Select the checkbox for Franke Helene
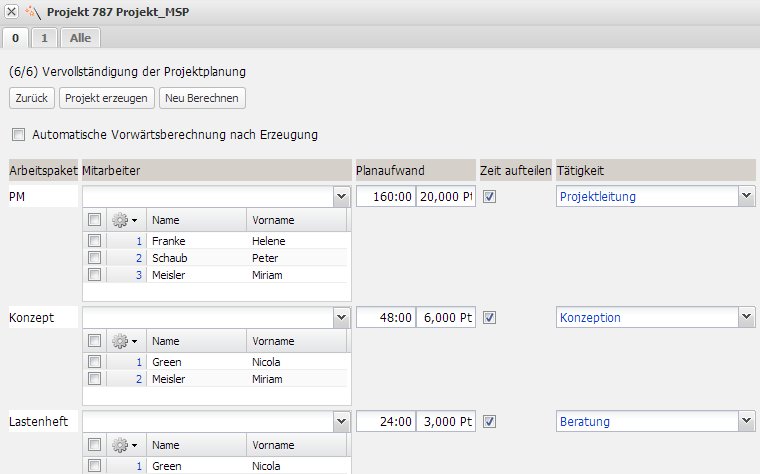This screenshot has width=760, height=474. pyautogui.click(x=94, y=241)
